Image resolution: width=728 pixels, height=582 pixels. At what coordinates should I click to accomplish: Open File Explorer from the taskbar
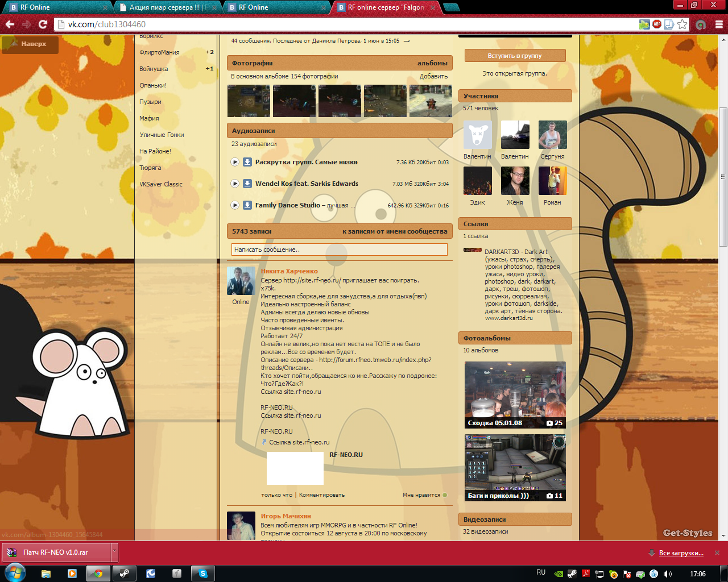pos(46,573)
